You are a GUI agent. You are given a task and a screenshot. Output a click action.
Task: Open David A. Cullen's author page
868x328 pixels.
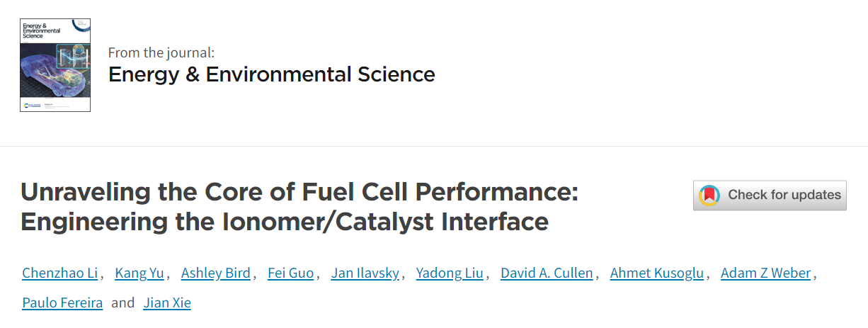click(547, 273)
